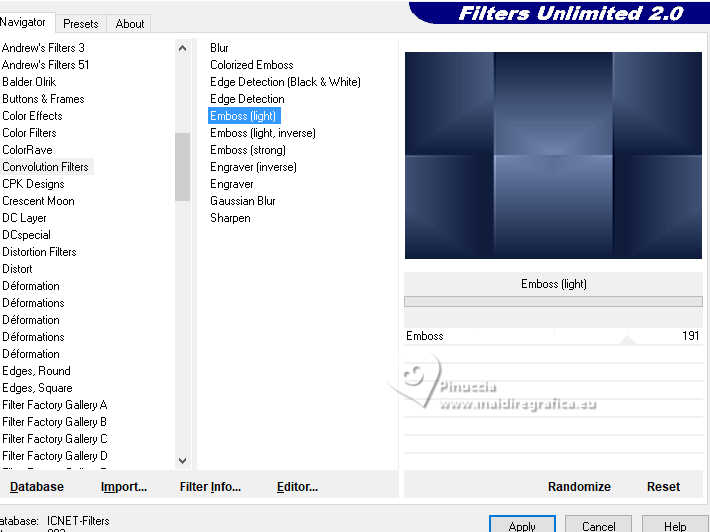Select Filter Factory Gallery B

coord(54,422)
